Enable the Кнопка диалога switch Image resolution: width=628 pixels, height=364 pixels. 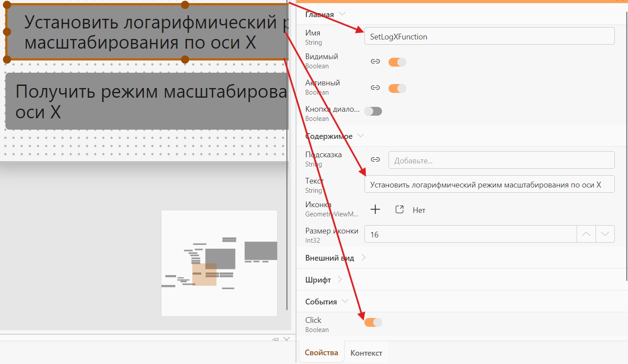coord(373,111)
